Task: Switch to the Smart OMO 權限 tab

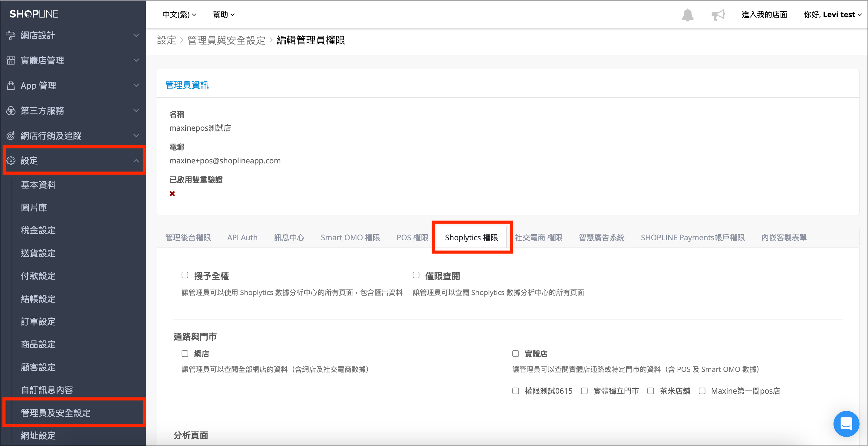Action: tap(350, 238)
